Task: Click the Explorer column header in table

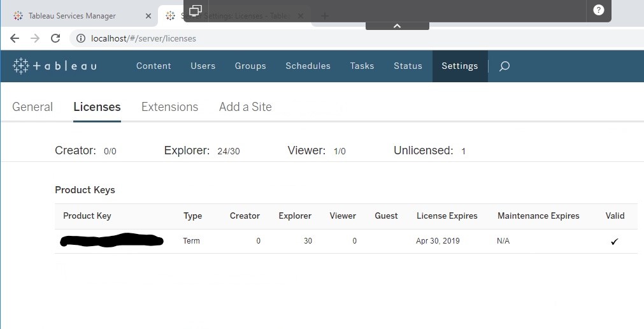Action: pyautogui.click(x=295, y=216)
